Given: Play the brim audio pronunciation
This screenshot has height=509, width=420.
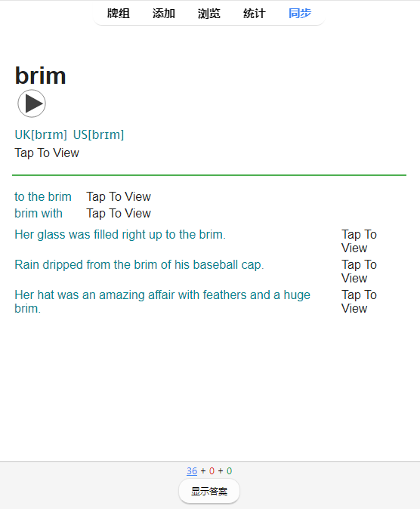Looking at the screenshot, I should coord(32,103).
